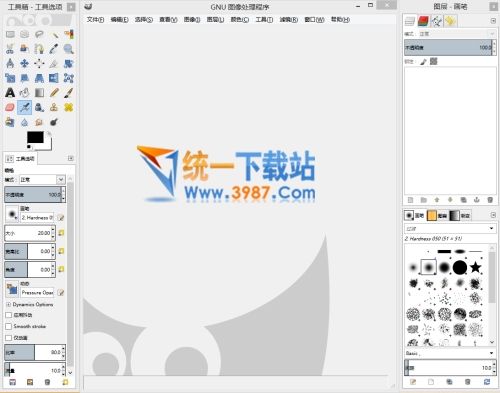Click the black foreground color swatch

pos(35,137)
